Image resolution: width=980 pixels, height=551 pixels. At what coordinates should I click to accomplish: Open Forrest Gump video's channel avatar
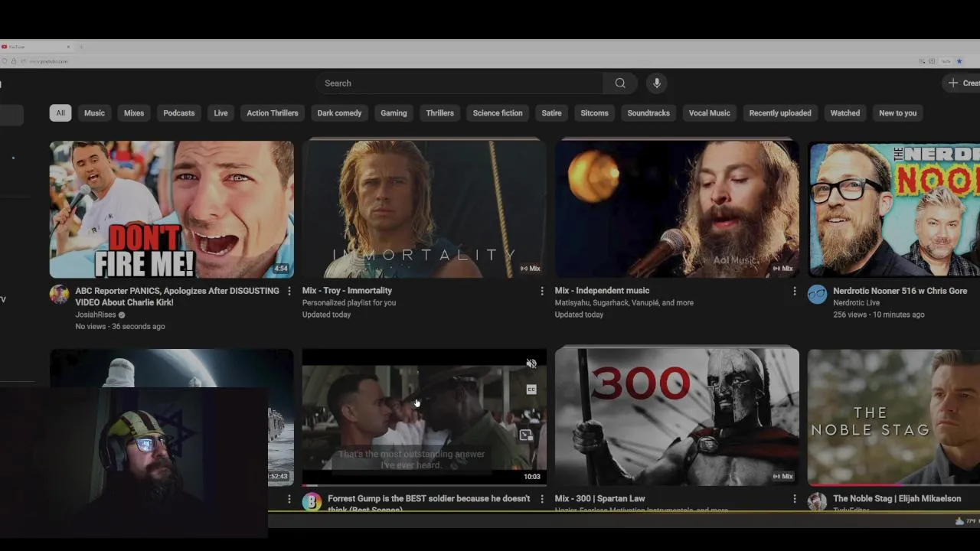coord(312,502)
